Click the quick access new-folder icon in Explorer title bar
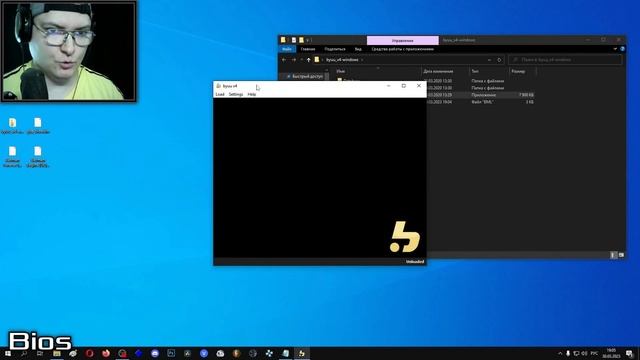This screenshot has height=360, width=640. click(x=301, y=40)
